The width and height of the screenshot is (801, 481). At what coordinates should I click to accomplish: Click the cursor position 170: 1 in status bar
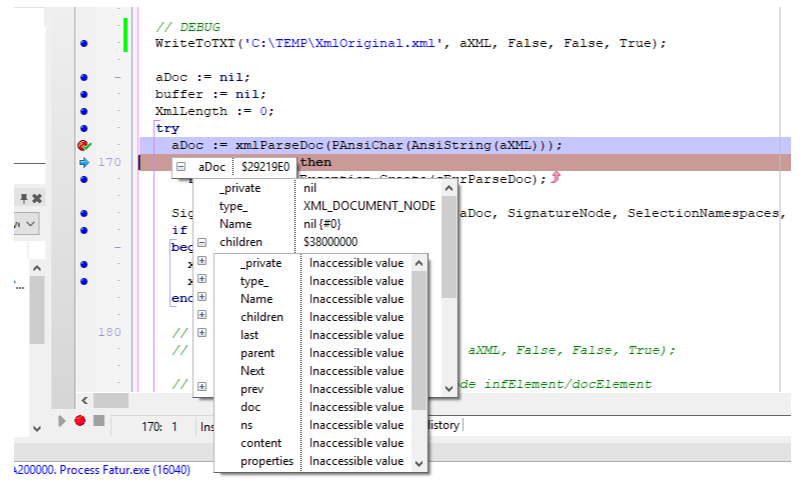click(159, 426)
